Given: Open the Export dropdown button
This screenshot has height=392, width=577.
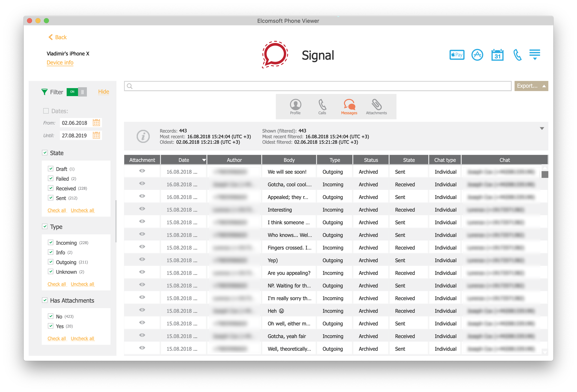Looking at the screenshot, I should (531, 86).
